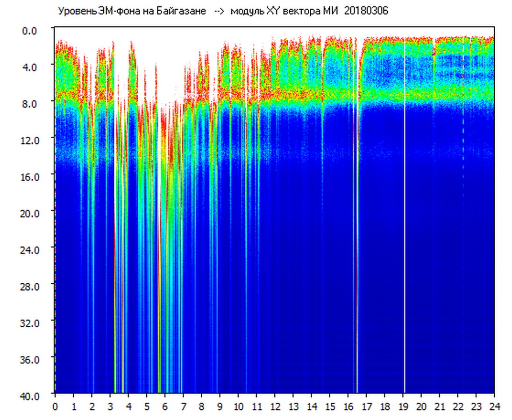Click x-axis tick label 3
Screen dimensions: 512x420
tap(110, 406)
